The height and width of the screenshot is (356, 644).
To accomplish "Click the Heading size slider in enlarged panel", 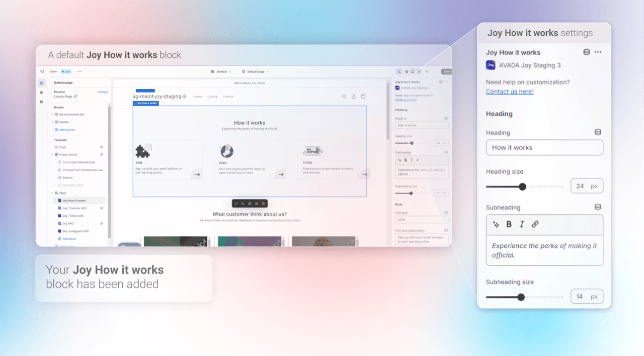I will click(524, 187).
